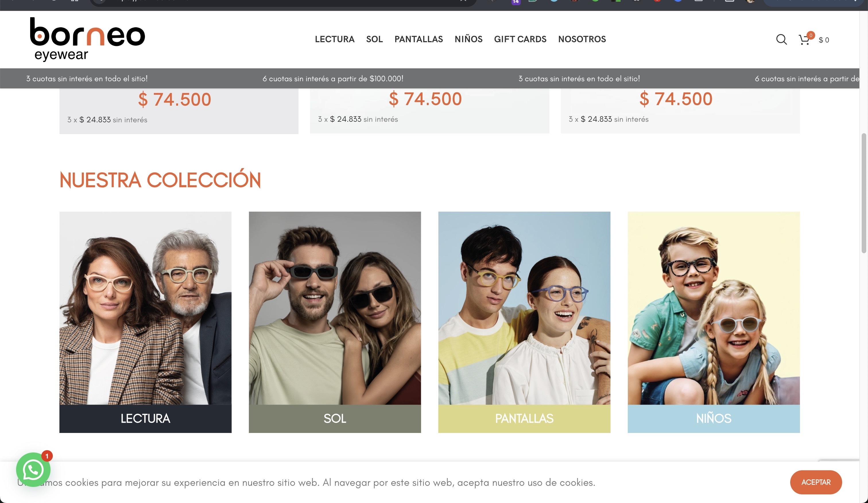Select GIFT CARDS in the navigation
The width and height of the screenshot is (868, 503).
(520, 39)
